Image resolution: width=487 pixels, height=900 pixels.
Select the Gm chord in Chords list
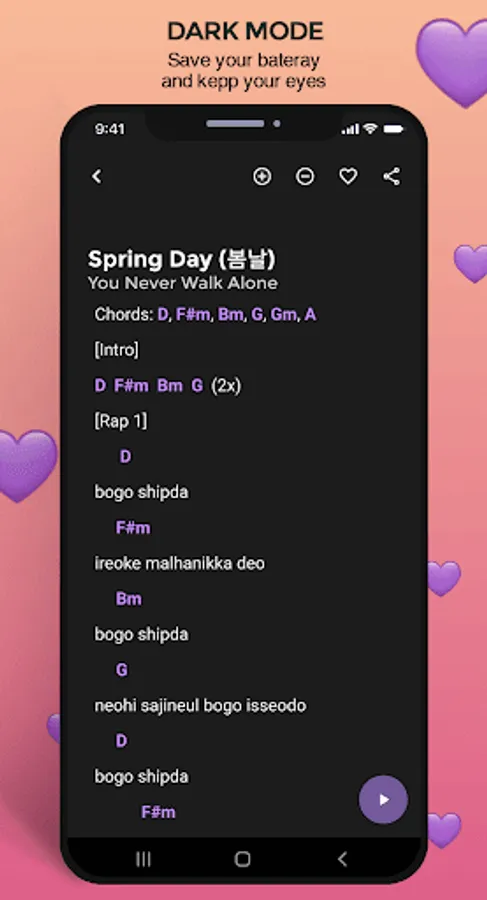pyautogui.click(x=283, y=315)
